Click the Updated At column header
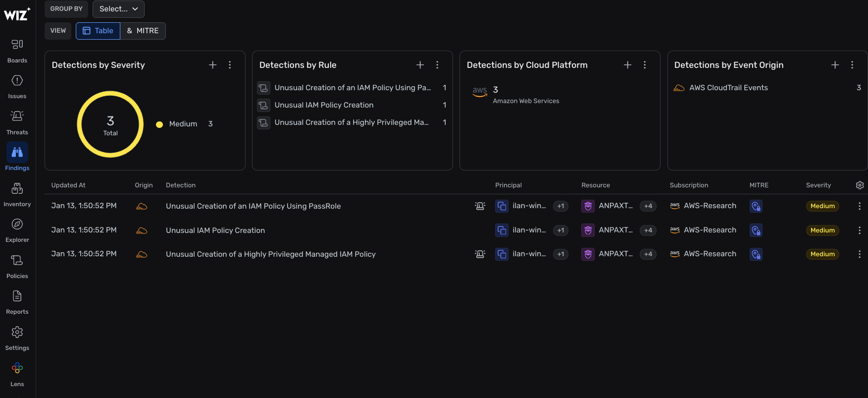 [x=68, y=185]
